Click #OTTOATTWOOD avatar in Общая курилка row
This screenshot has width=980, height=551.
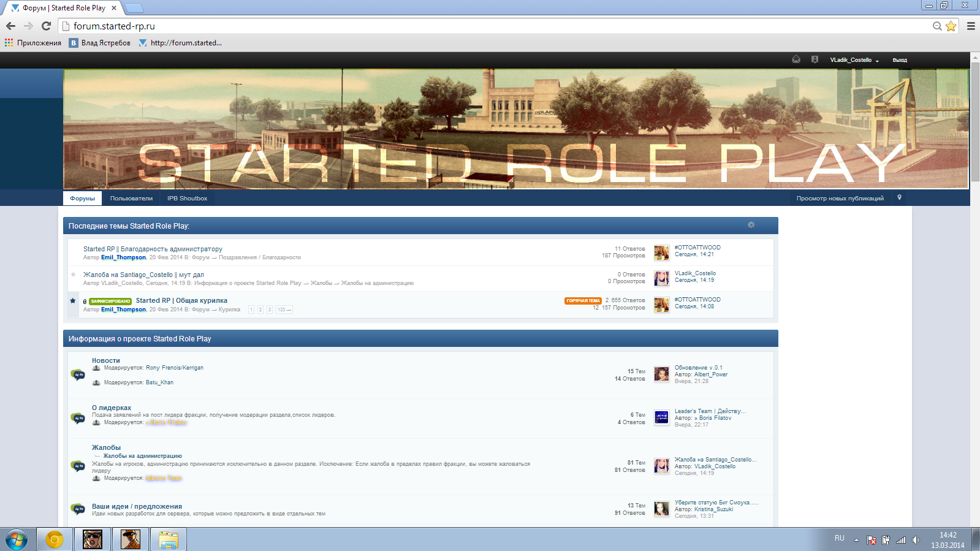[x=661, y=305]
